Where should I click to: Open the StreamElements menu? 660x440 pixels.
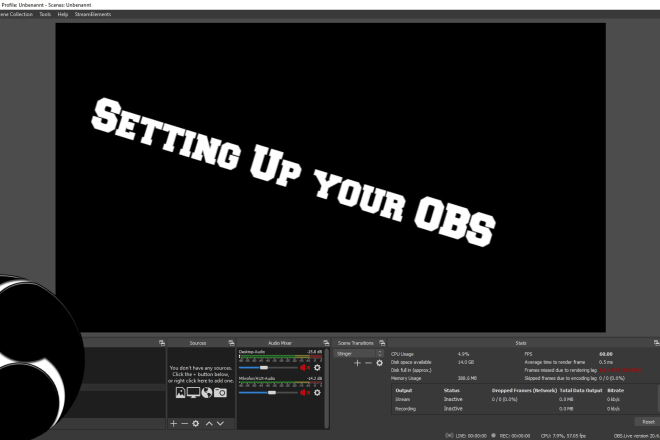[93, 14]
